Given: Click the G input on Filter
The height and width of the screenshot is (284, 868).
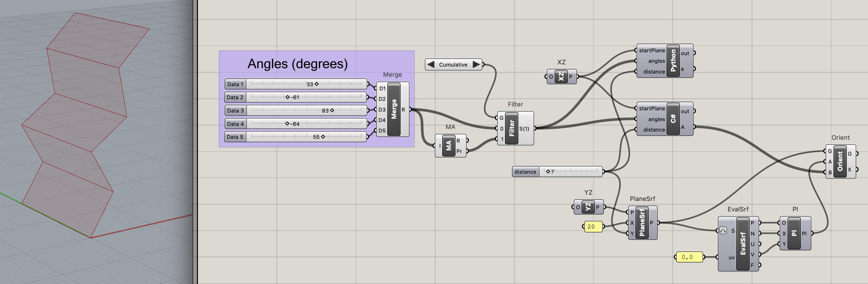Looking at the screenshot, I should (x=501, y=118).
